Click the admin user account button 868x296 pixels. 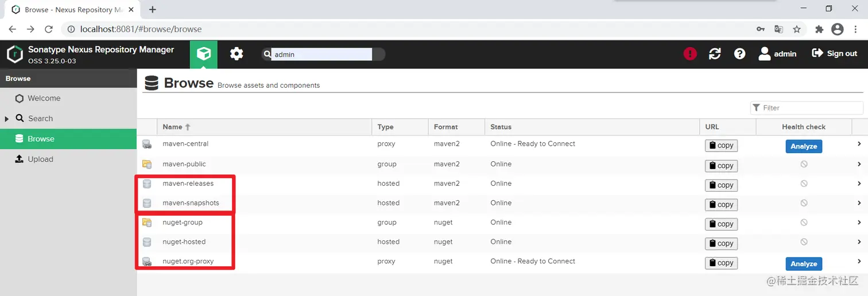(x=777, y=53)
